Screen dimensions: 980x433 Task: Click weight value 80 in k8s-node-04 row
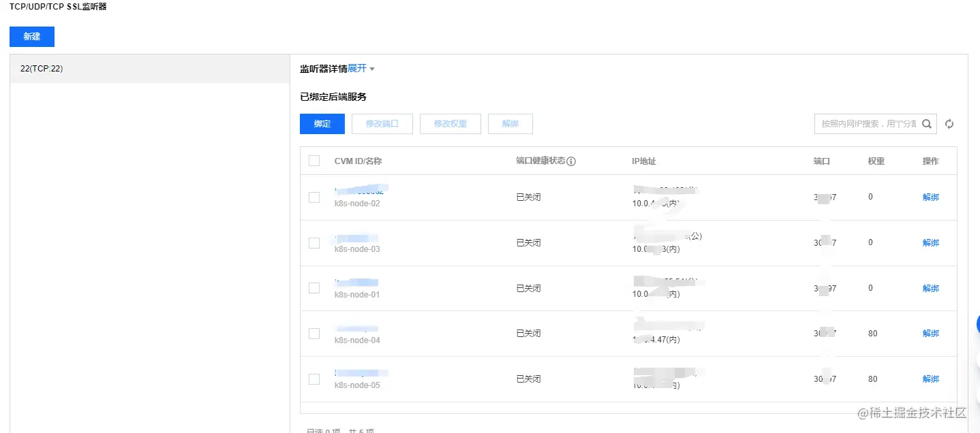[x=873, y=334]
